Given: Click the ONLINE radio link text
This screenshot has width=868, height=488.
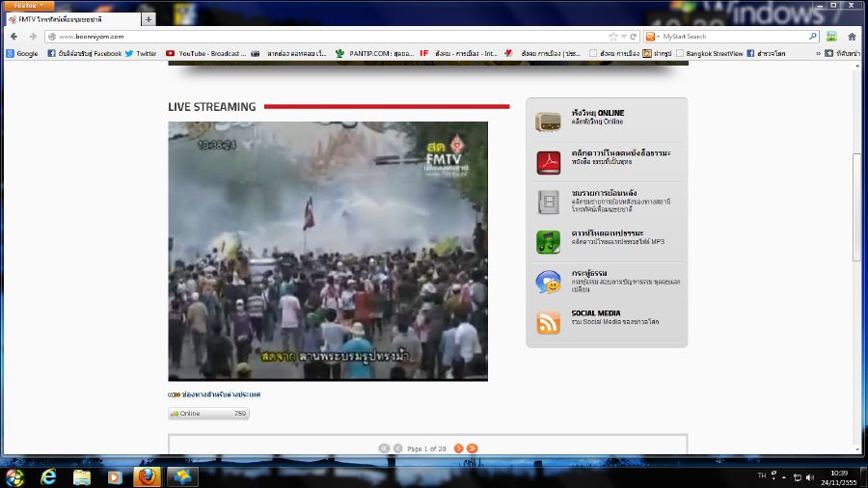Looking at the screenshot, I should (598, 113).
